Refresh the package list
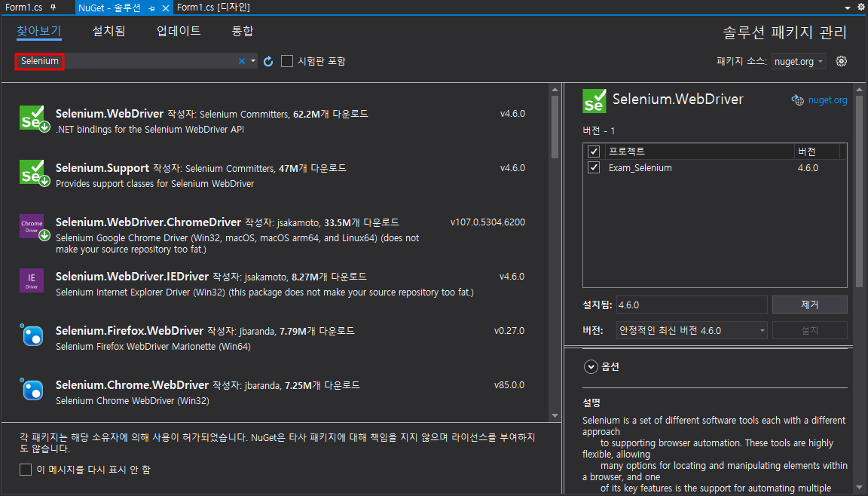The height and width of the screenshot is (496, 868). click(x=268, y=62)
